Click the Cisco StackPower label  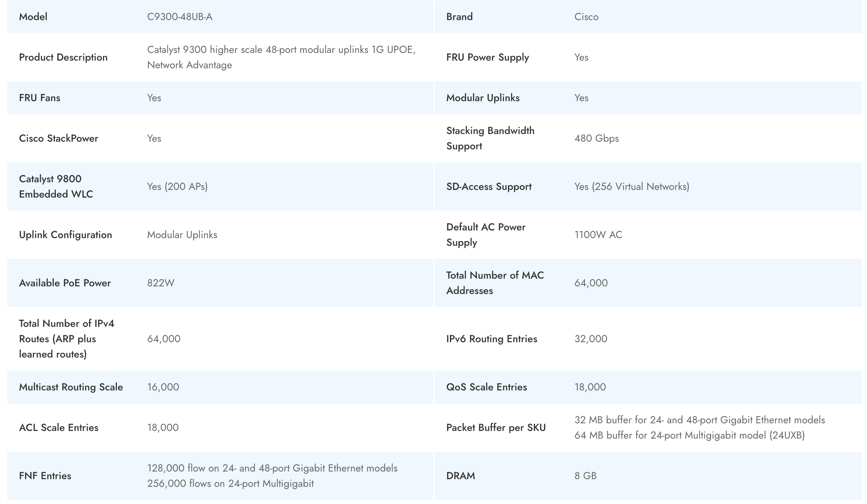coord(58,138)
